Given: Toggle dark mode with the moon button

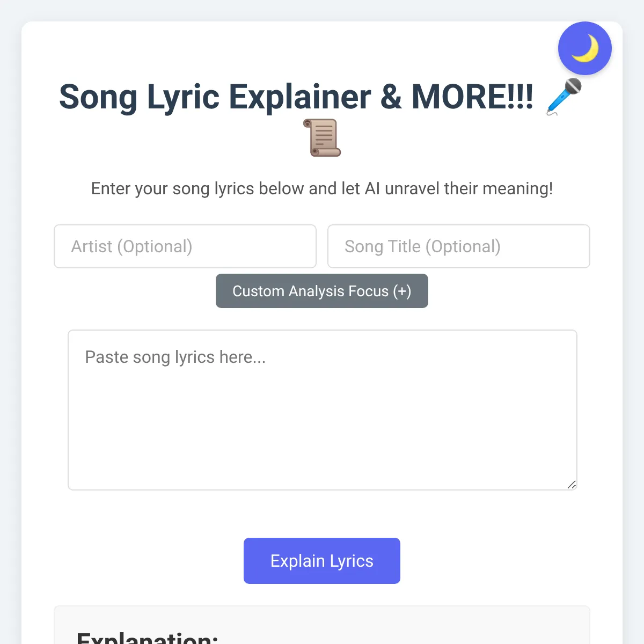Looking at the screenshot, I should [x=584, y=48].
